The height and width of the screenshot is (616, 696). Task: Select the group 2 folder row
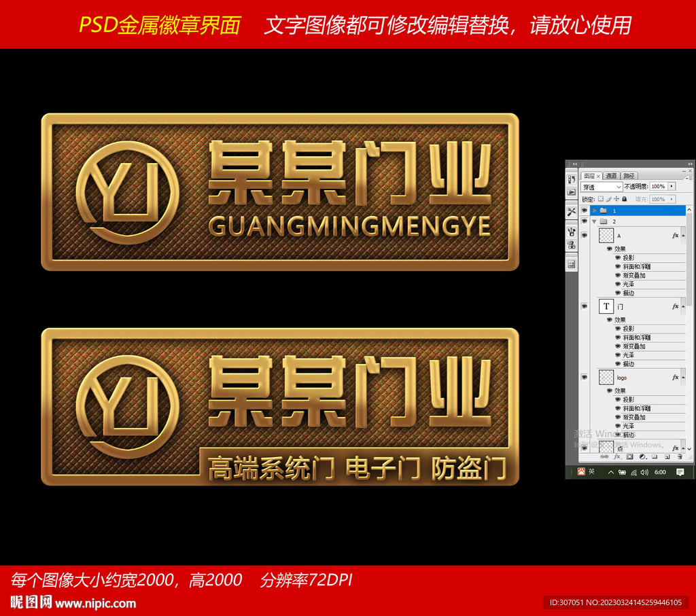pyautogui.click(x=638, y=221)
